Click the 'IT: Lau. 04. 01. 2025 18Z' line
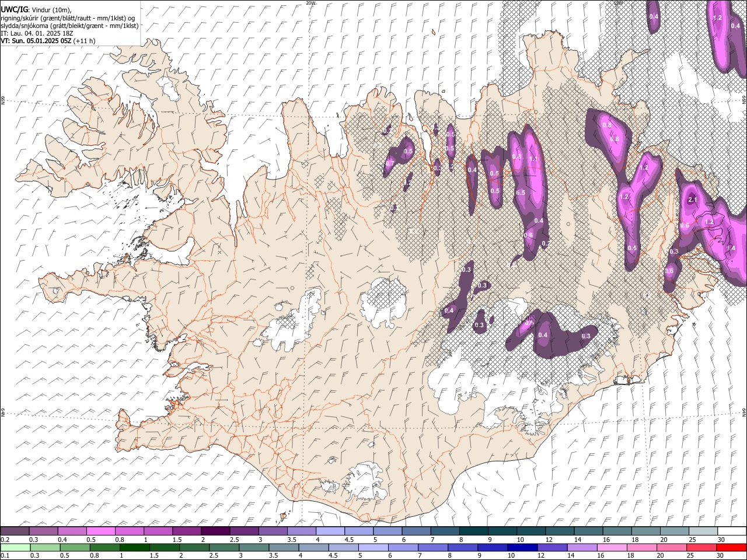Viewport: 747px width, 560px height. tap(37, 33)
